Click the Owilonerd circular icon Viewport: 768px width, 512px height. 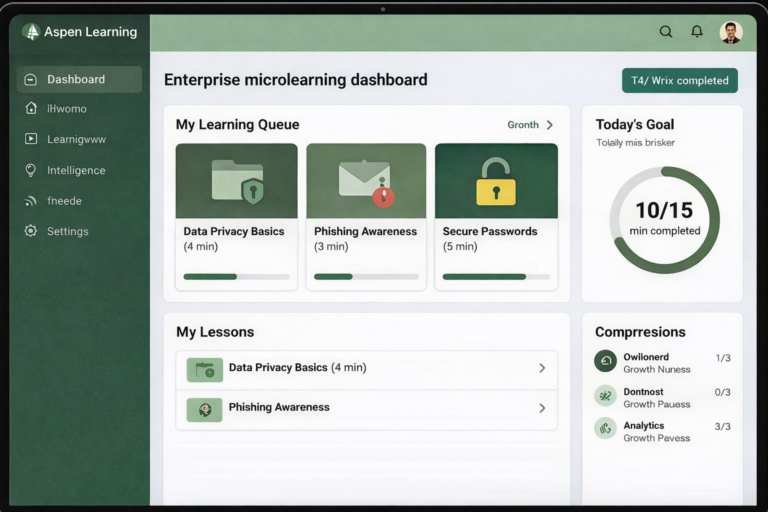(605, 361)
